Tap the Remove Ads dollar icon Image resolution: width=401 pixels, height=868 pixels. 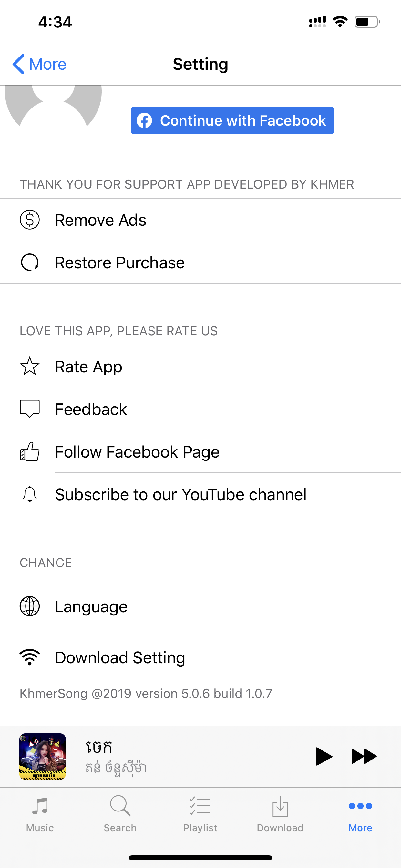tap(30, 220)
